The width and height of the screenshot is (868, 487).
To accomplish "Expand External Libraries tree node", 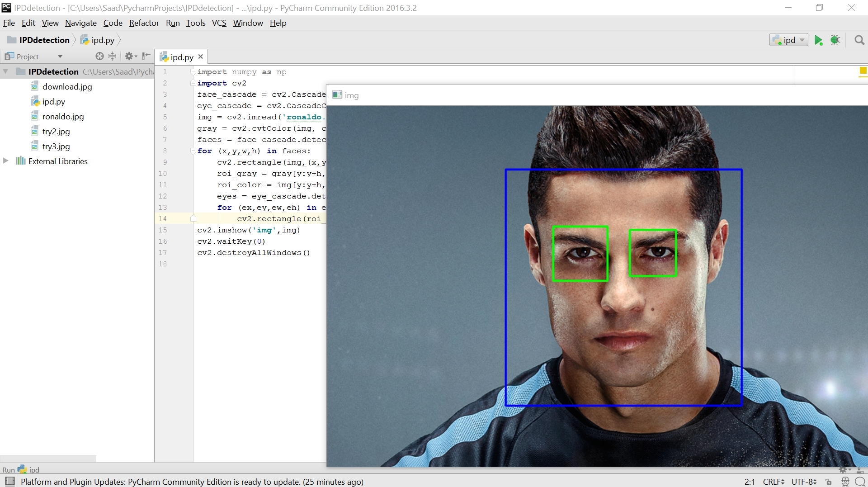I will coord(6,161).
